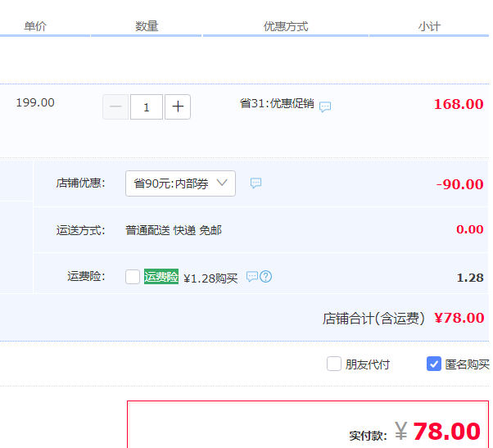The width and height of the screenshot is (493, 448).
Task: Increase the item quantity with plus button
Action: [x=178, y=106]
